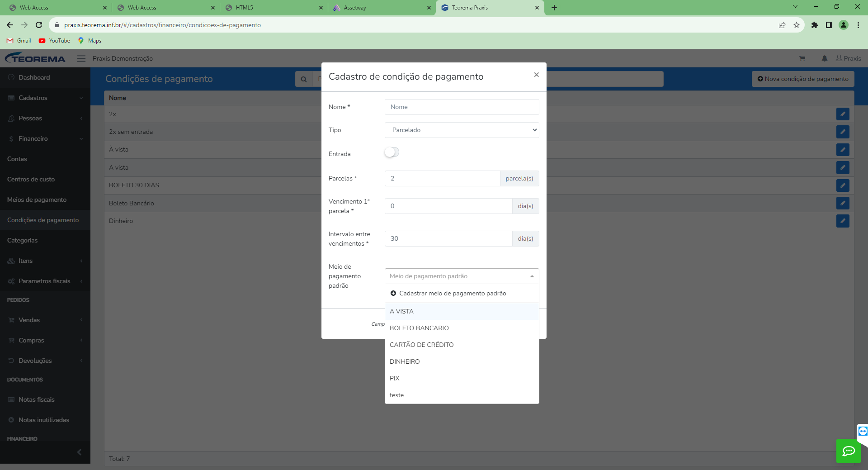Click the TeamViewer floating icon
Screen dimensions: 868x470
863,431
